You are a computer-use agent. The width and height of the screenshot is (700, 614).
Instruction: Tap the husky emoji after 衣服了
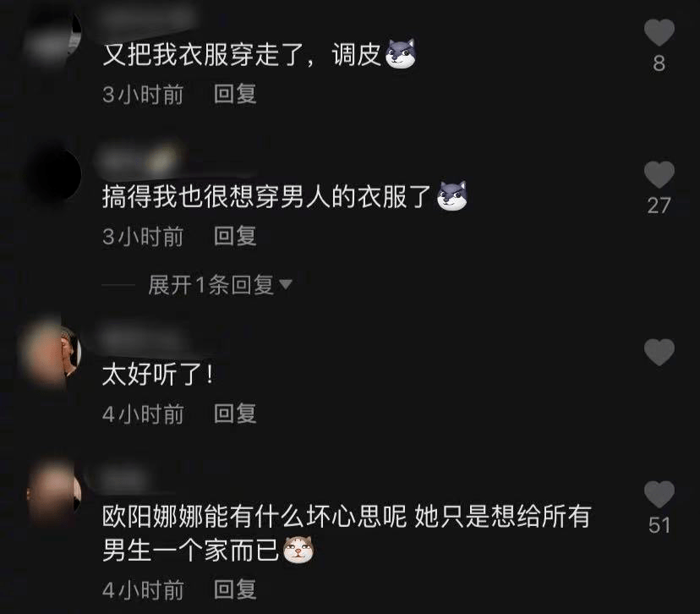[451, 195]
